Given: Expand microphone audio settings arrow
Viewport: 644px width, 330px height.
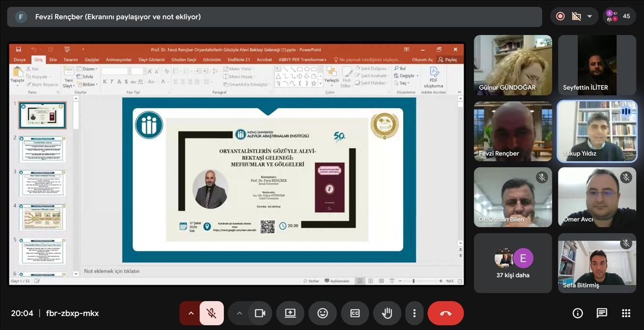Looking at the screenshot, I should [x=191, y=313].
